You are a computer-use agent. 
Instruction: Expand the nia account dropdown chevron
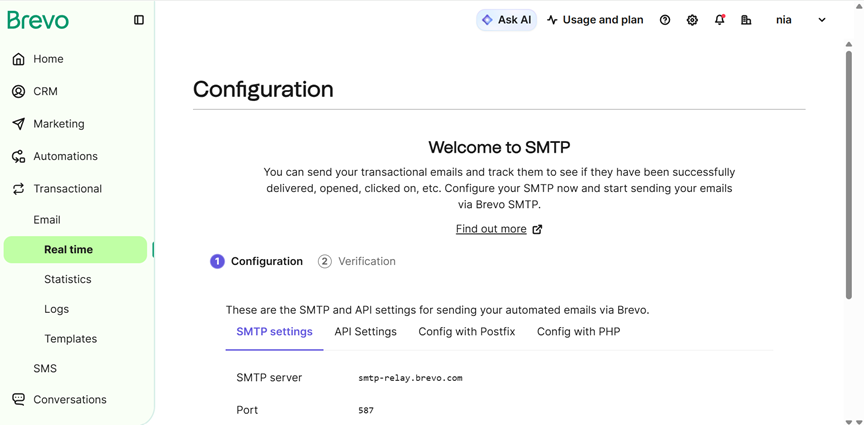coord(822,20)
